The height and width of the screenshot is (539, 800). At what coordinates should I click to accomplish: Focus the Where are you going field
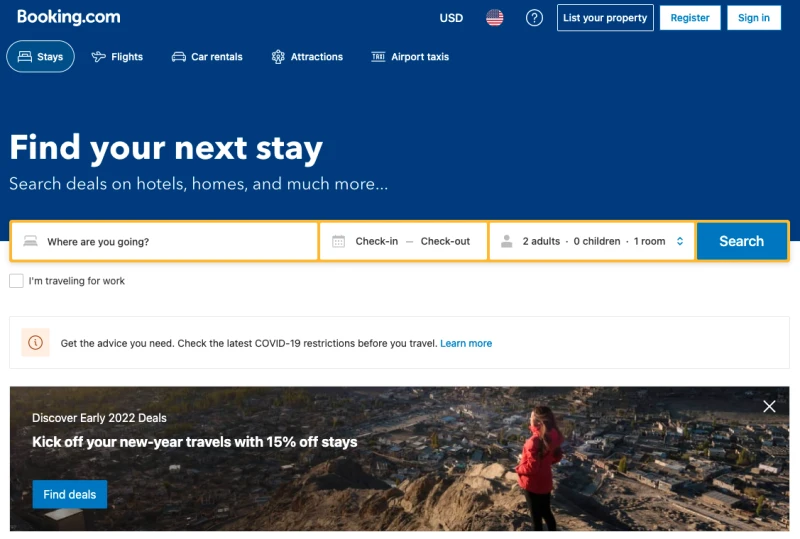point(164,241)
